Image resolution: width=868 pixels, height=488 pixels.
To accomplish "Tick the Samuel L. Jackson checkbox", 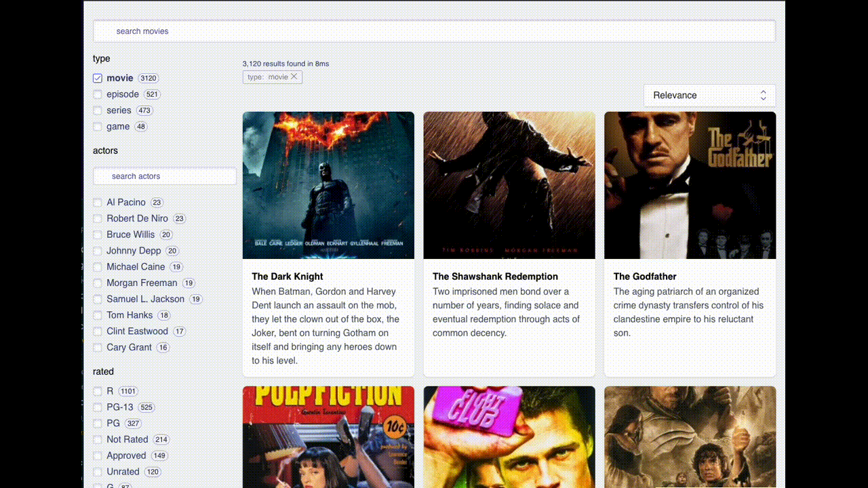I will pos(98,299).
